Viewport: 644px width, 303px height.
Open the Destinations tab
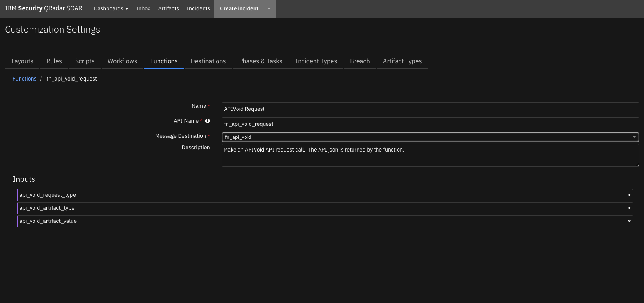(208, 61)
